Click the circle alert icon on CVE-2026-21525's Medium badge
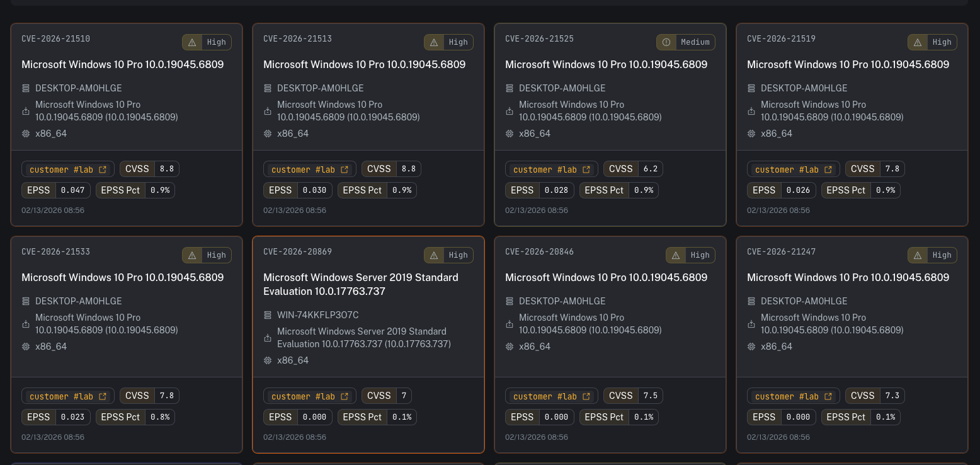 coord(666,42)
